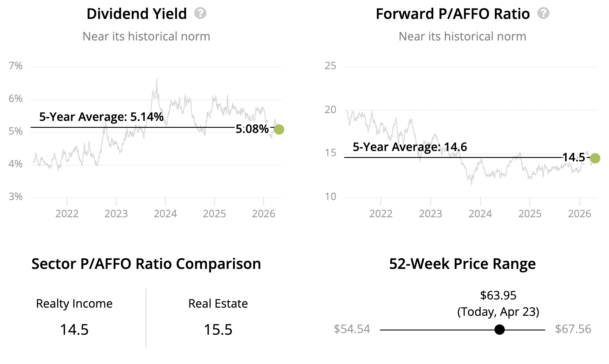Click the 5.08% current yield label

(x=252, y=129)
